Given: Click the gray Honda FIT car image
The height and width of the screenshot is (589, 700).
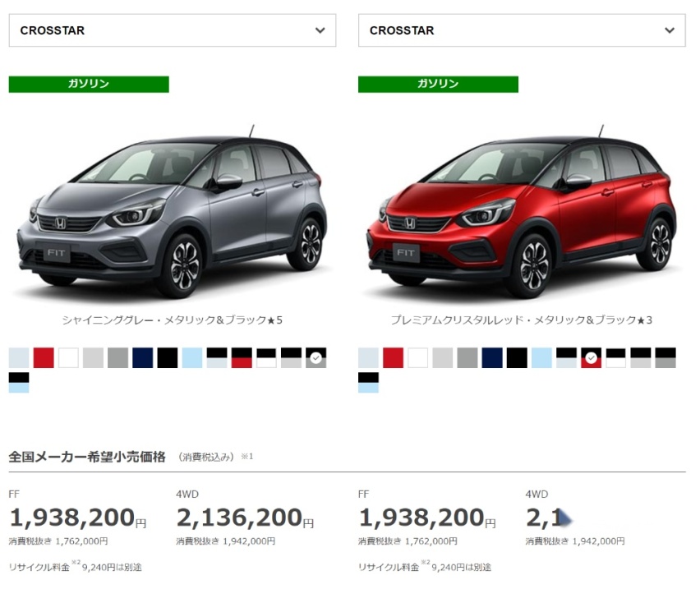Looking at the screenshot, I should coord(172,212).
